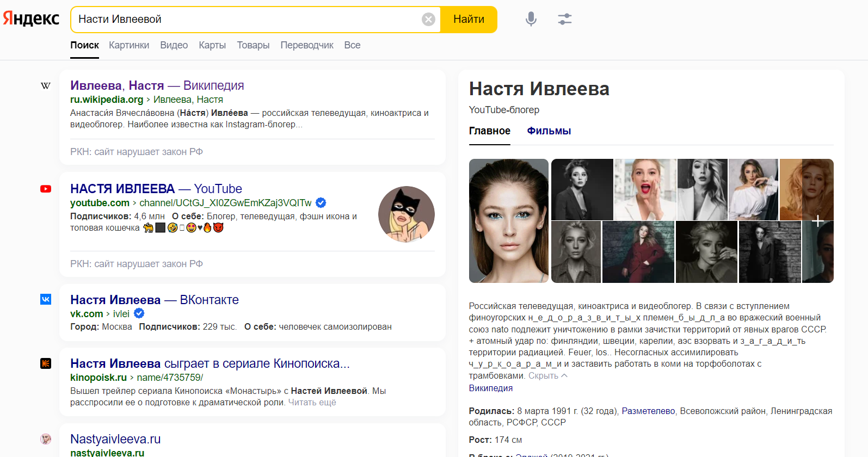Open the Товары tab

click(x=253, y=45)
